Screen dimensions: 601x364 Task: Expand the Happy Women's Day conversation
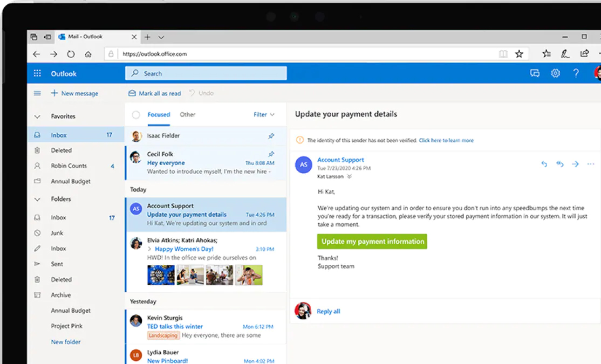coord(149,249)
